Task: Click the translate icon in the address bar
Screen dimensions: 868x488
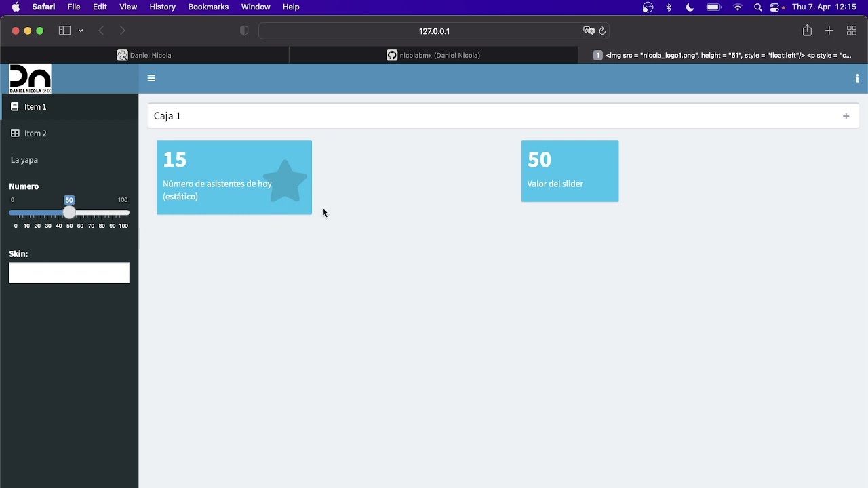Action: click(x=589, y=30)
